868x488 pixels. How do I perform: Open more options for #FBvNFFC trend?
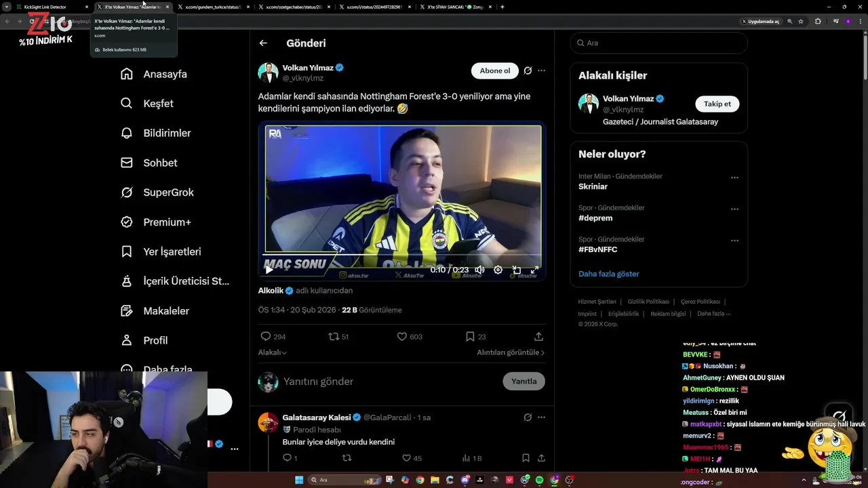click(734, 241)
